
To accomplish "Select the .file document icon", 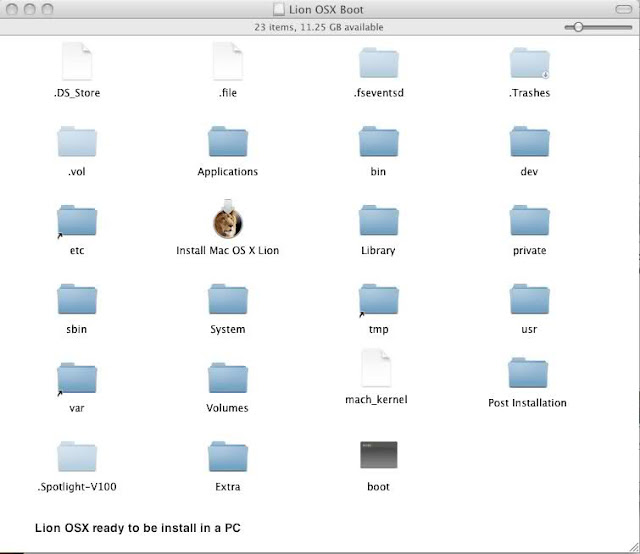I will click(x=228, y=62).
